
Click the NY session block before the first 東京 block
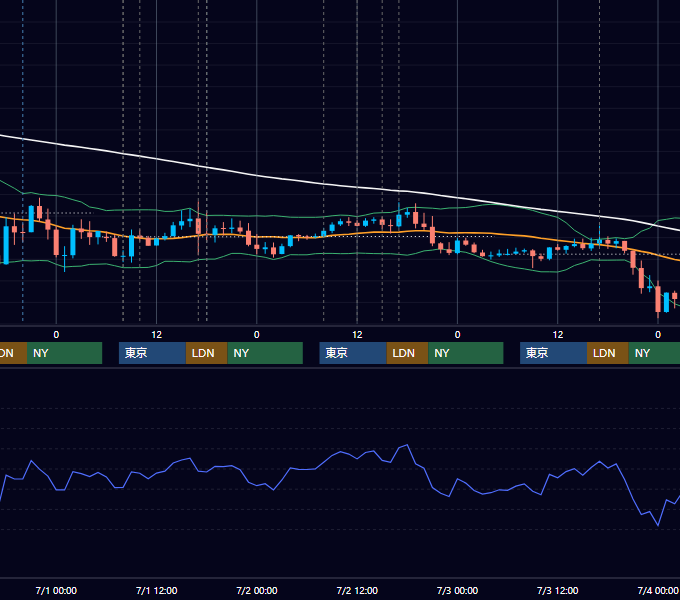pyautogui.click(x=64, y=353)
